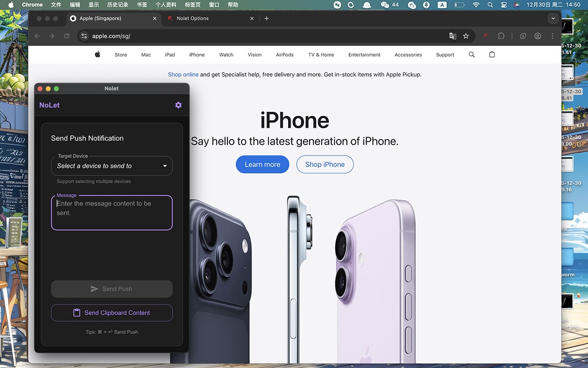Close the Apple (Singapore) tab
Viewport: 588px width, 368px height.
[x=155, y=18]
